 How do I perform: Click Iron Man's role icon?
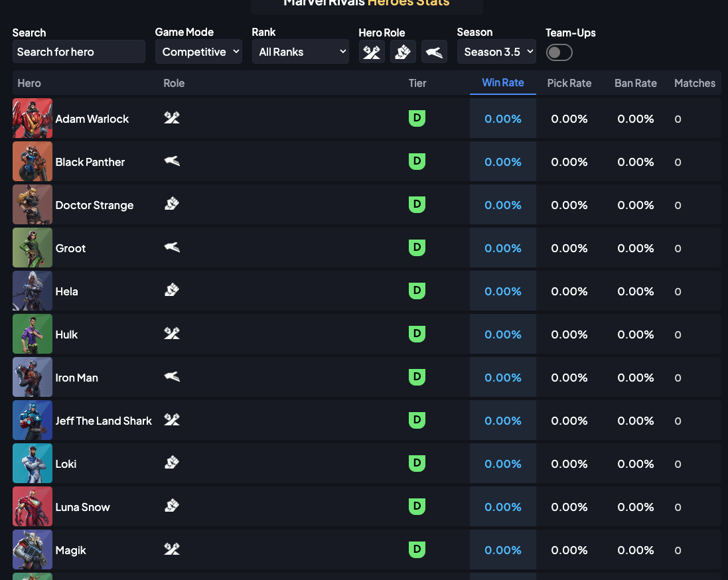tap(172, 377)
